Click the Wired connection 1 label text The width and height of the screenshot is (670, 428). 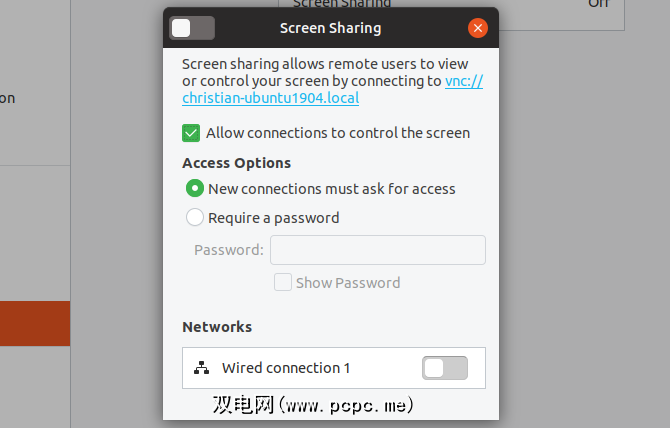pos(286,368)
